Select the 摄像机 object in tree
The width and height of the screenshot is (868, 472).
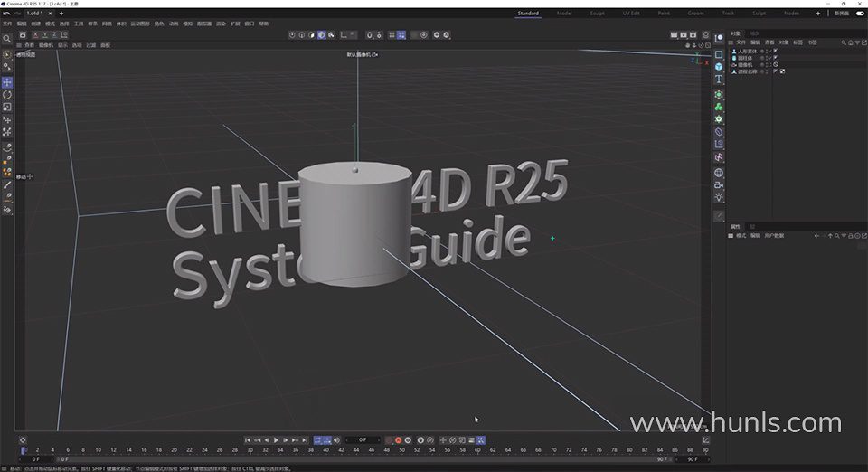[745, 65]
